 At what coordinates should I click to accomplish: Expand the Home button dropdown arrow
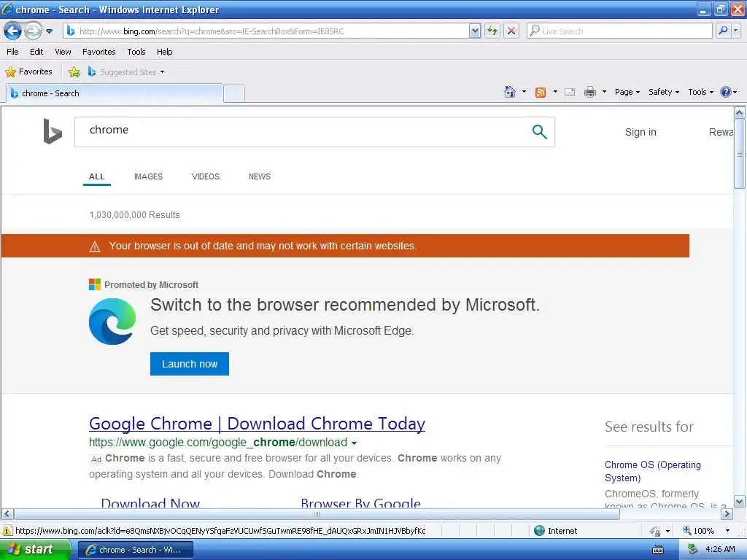[x=524, y=91]
